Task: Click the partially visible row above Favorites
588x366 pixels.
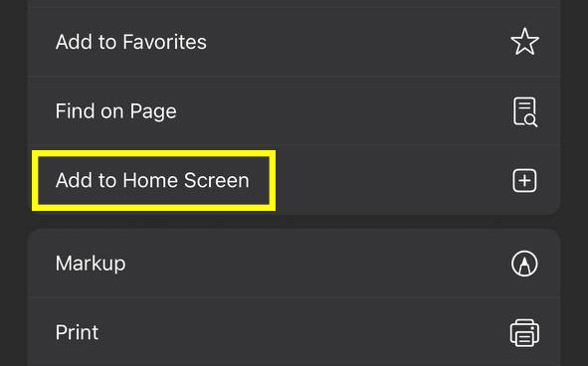Action: coord(294,3)
